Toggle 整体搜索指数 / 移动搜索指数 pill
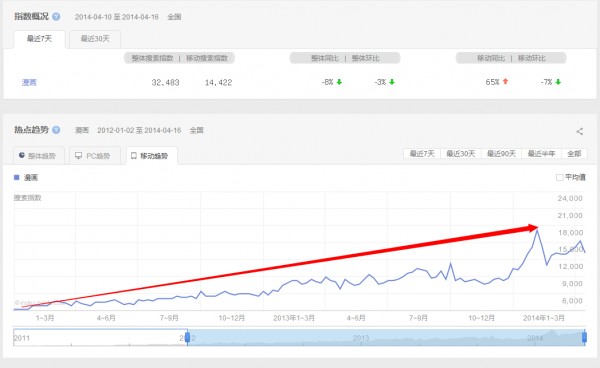The width and height of the screenshot is (600, 368). (x=179, y=58)
